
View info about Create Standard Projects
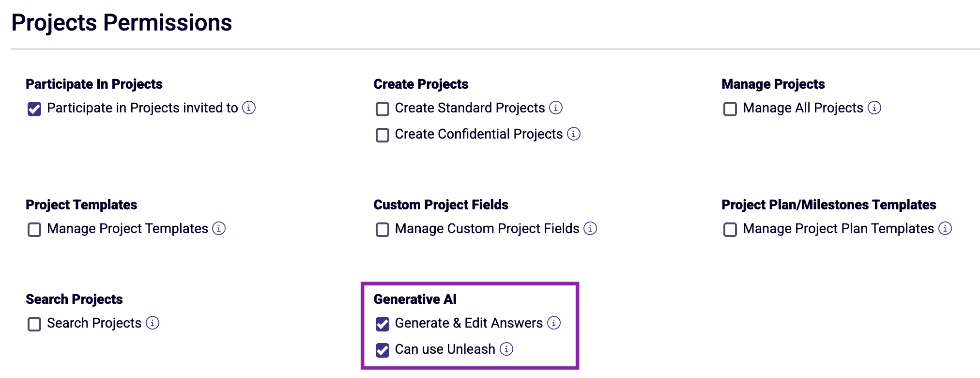556,108
